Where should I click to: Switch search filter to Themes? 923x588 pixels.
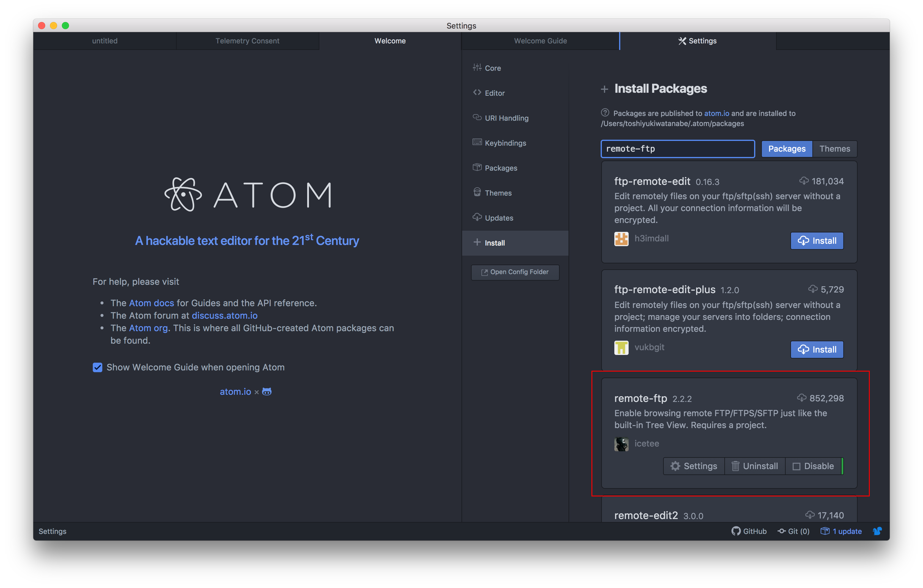(834, 149)
